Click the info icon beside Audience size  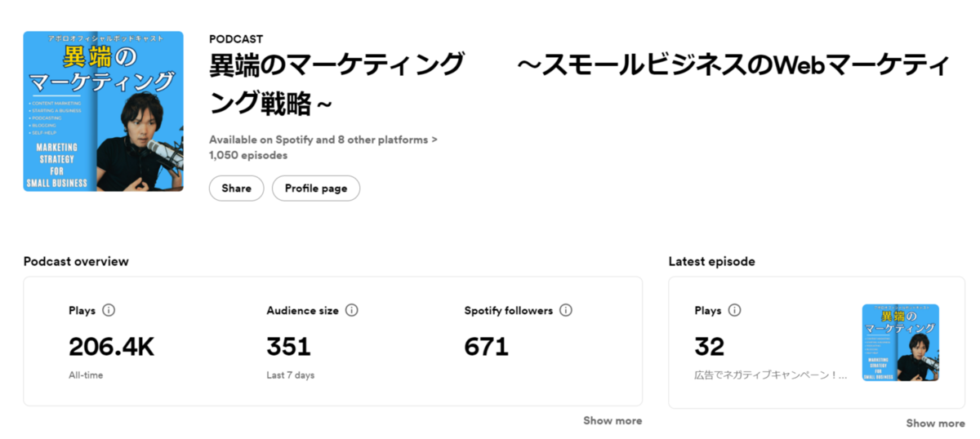pos(352,311)
